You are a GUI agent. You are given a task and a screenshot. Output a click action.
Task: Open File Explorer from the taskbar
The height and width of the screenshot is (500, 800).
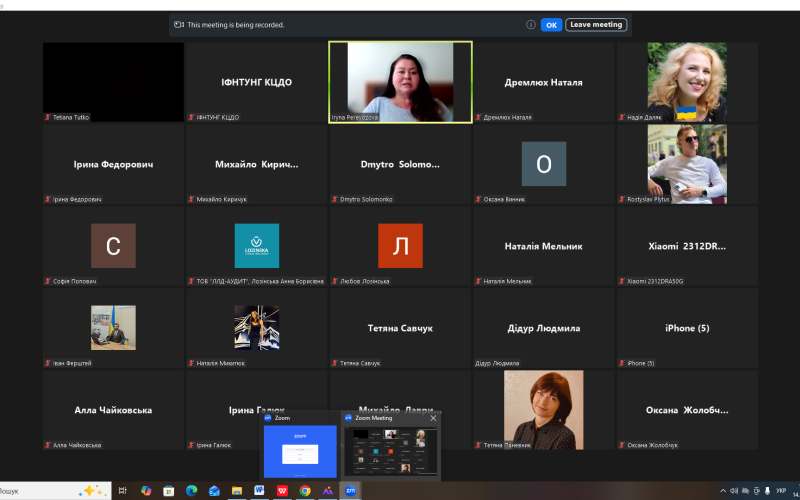pos(237,491)
